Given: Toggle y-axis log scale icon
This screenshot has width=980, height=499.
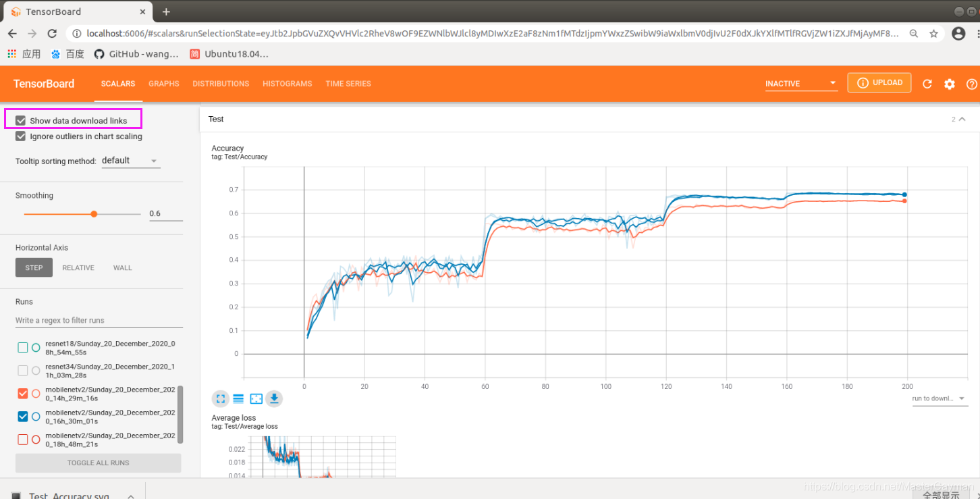Looking at the screenshot, I should 238,399.
